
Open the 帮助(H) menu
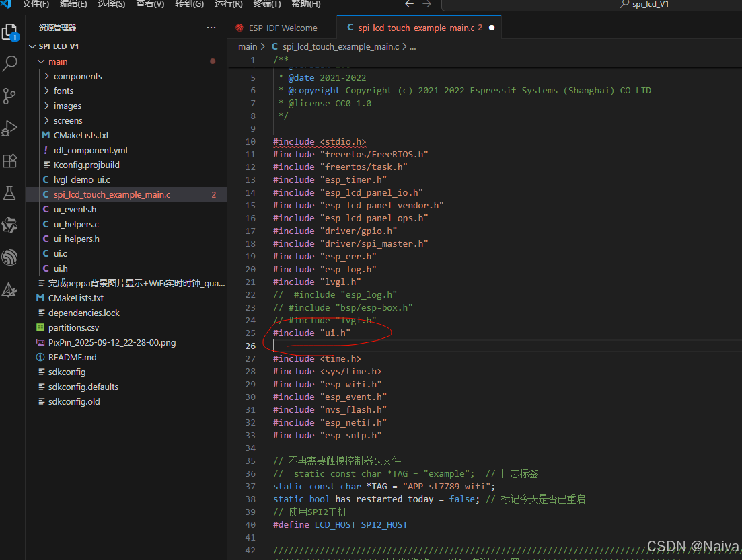(x=305, y=4)
